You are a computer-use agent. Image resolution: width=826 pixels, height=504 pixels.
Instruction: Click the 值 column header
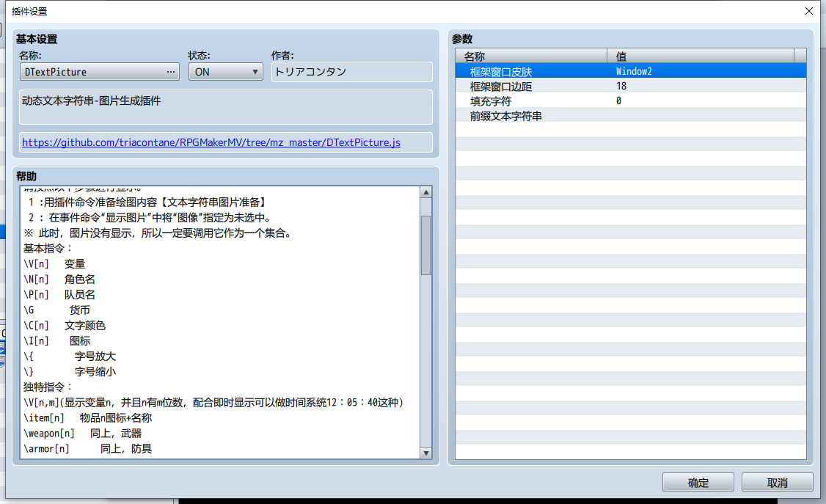click(x=701, y=56)
